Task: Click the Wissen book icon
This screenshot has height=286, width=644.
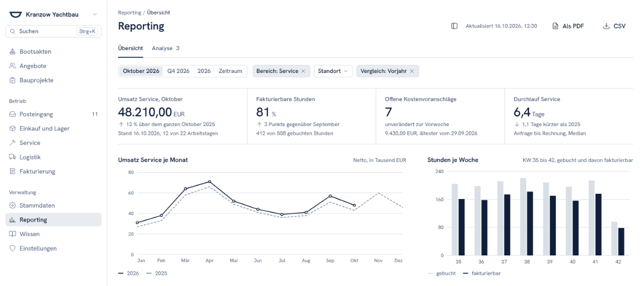Action: click(x=13, y=234)
